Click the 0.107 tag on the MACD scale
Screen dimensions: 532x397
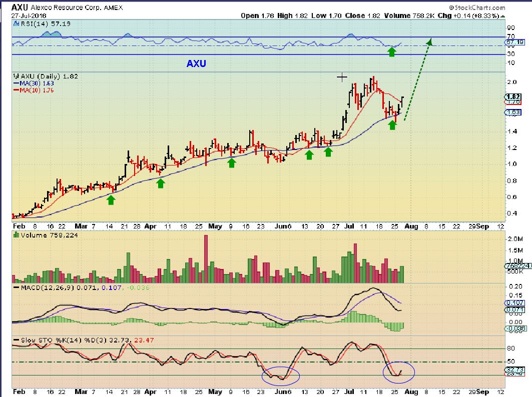click(515, 303)
